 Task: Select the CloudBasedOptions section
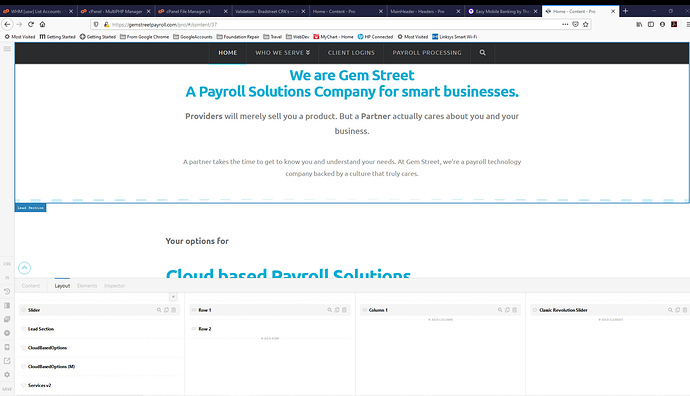(99, 348)
